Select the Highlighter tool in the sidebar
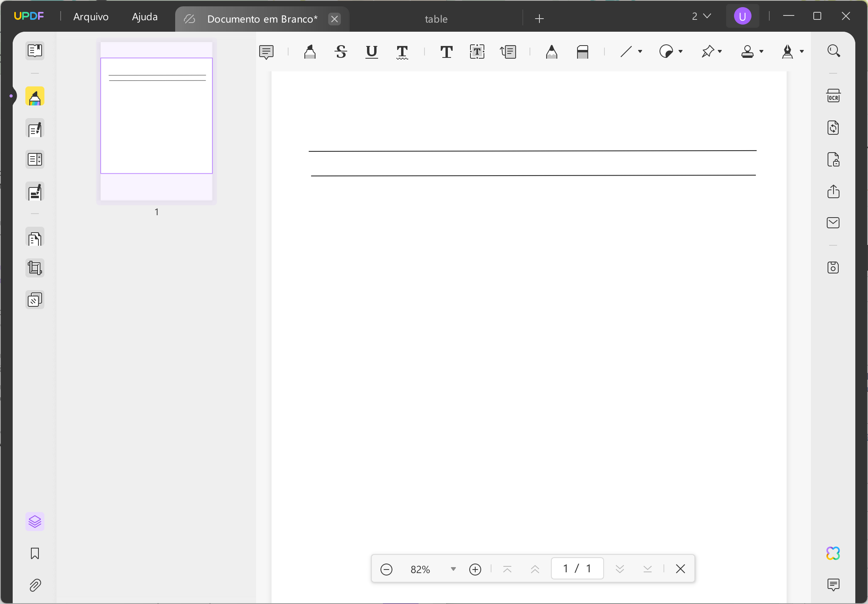The width and height of the screenshot is (868, 604). [x=35, y=96]
